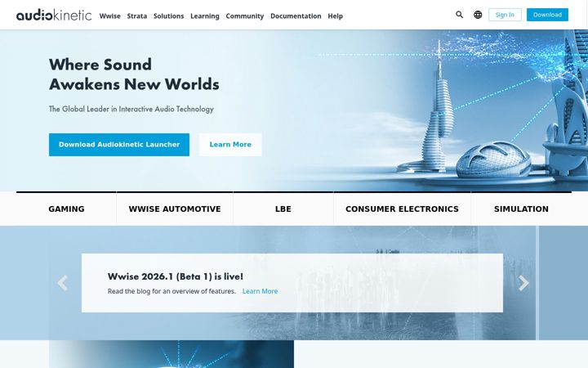Open the site search magnifier icon

tap(459, 15)
